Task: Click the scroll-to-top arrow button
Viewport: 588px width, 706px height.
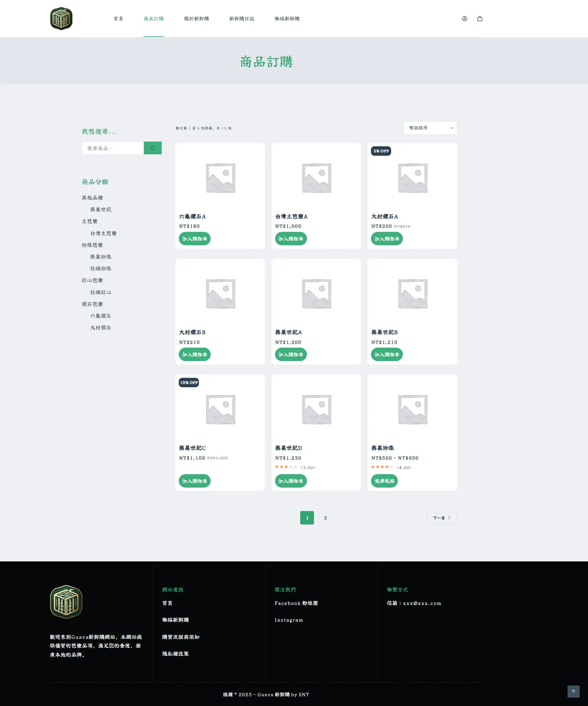Action: pos(573,691)
